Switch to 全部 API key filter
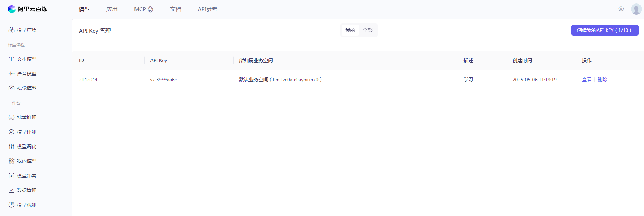644x216 pixels. click(x=367, y=31)
